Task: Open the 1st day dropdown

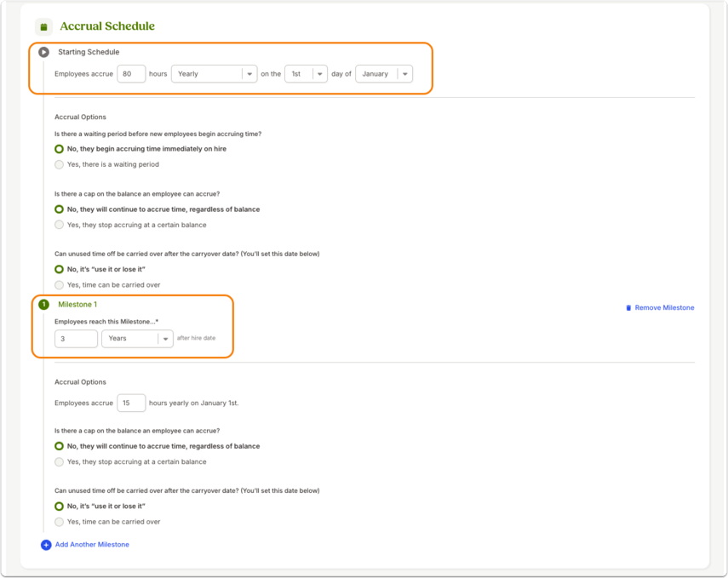Action: [x=306, y=74]
